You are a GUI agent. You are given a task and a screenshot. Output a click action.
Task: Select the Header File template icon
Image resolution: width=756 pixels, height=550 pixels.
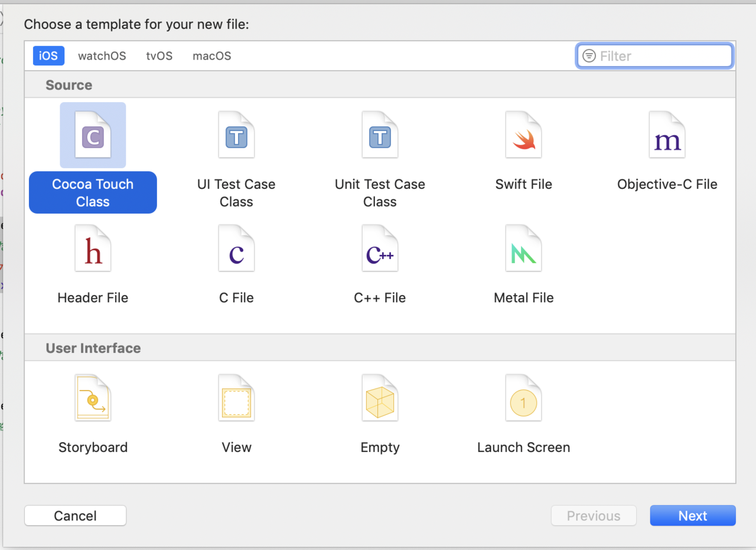tap(93, 249)
